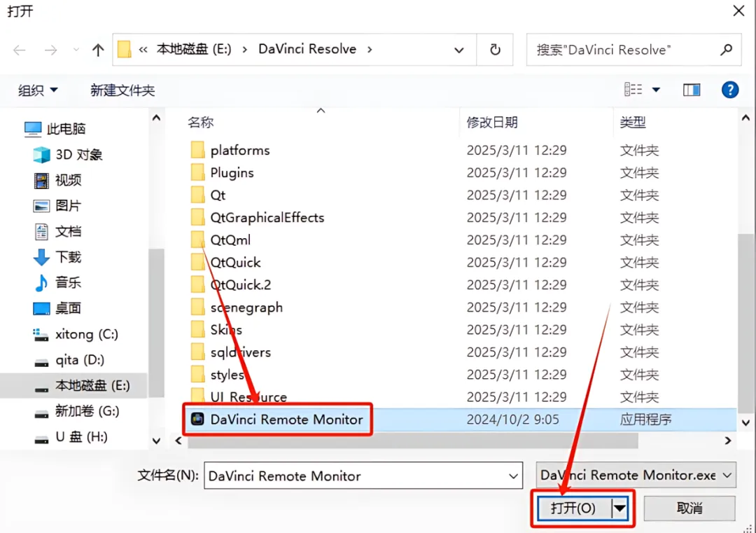Open 视频 folder in sidebar

point(57,181)
